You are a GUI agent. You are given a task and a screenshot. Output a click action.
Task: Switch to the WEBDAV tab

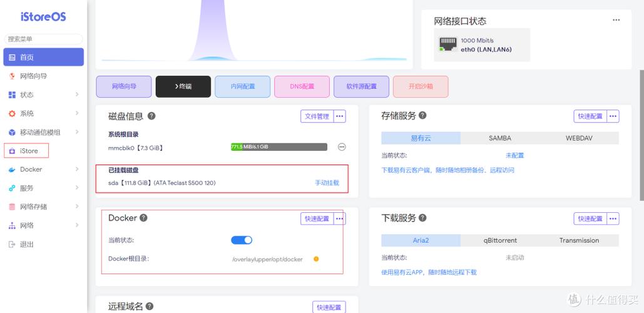[579, 138]
